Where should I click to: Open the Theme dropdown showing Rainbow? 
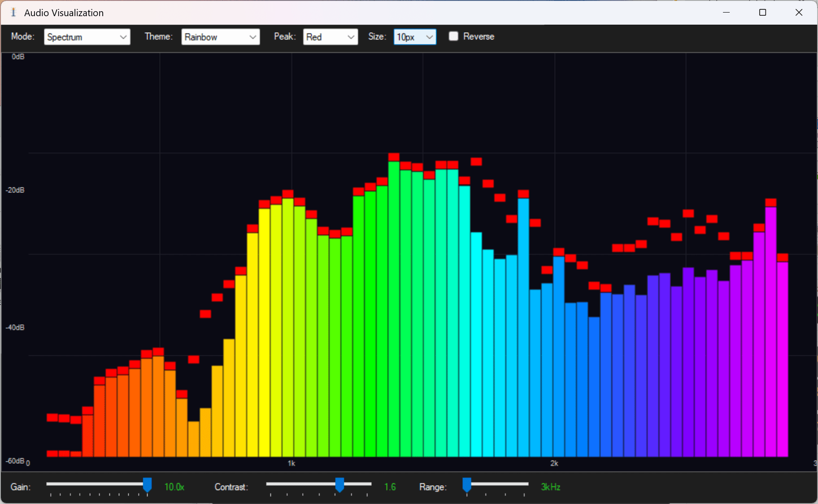click(220, 37)
